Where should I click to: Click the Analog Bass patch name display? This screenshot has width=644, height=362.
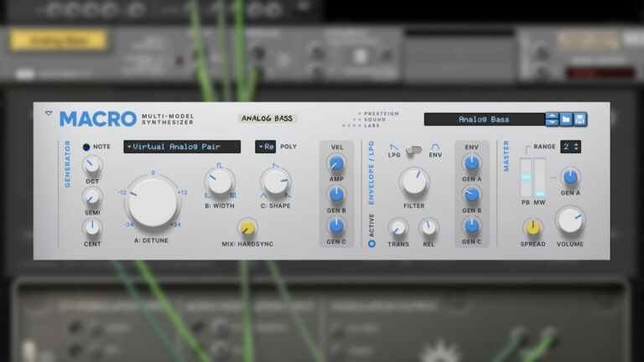point(484,120)
